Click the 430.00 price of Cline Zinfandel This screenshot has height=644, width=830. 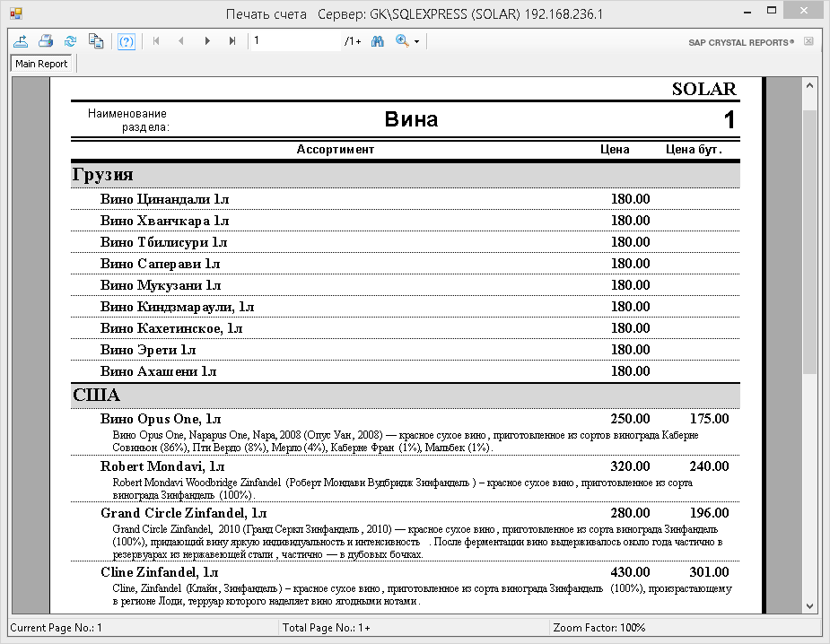point(630,572)
